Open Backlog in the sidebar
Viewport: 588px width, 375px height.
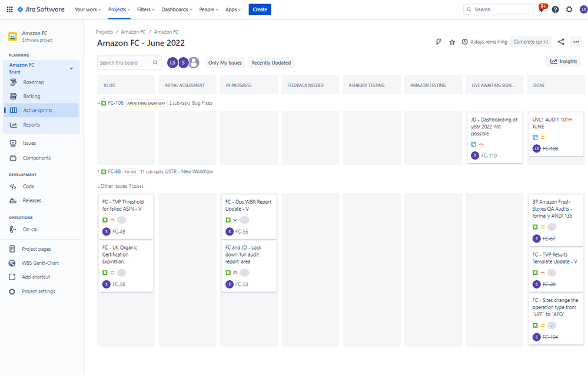click(x=41, y=97)
